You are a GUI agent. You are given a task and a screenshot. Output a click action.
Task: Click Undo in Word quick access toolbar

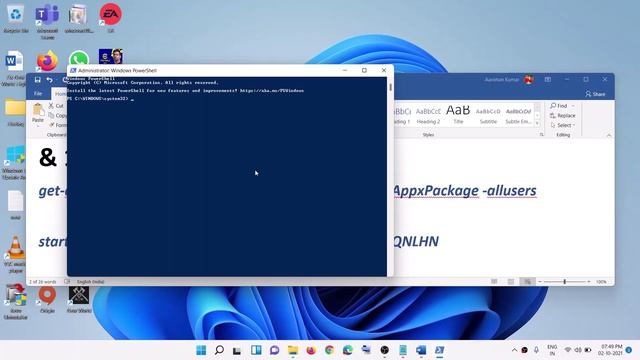click(49, 80)
